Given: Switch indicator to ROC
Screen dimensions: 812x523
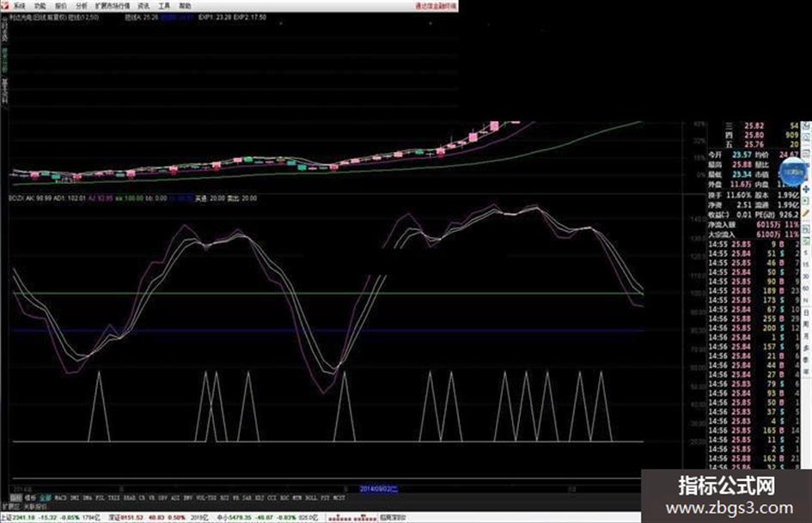Looking at the screenshot, I should (284, 497).
